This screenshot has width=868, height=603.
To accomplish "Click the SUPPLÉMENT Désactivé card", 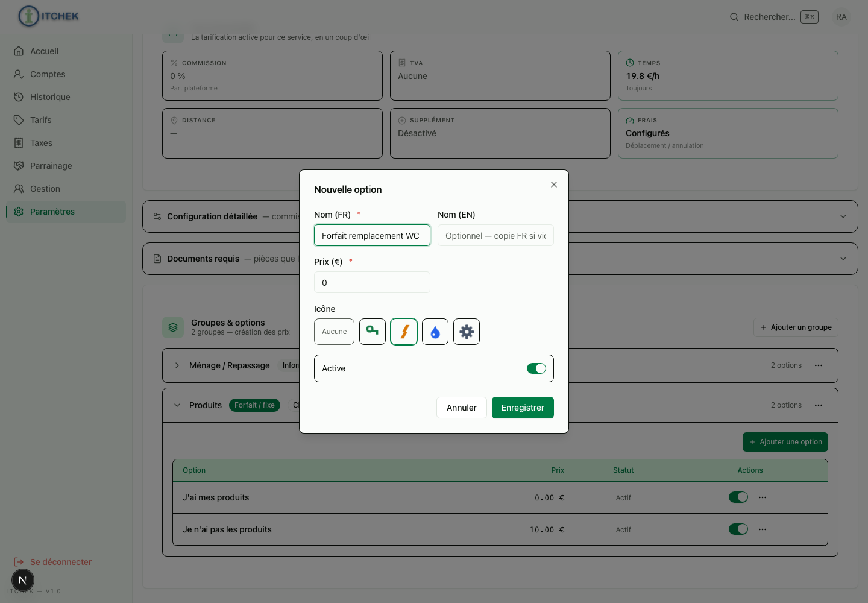I will pos(500,133).
